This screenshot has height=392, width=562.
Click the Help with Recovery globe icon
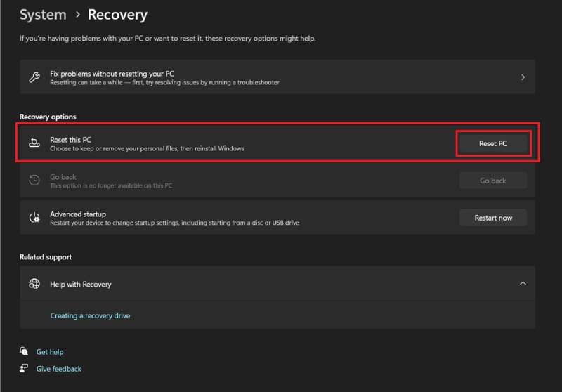coord(34,284)
